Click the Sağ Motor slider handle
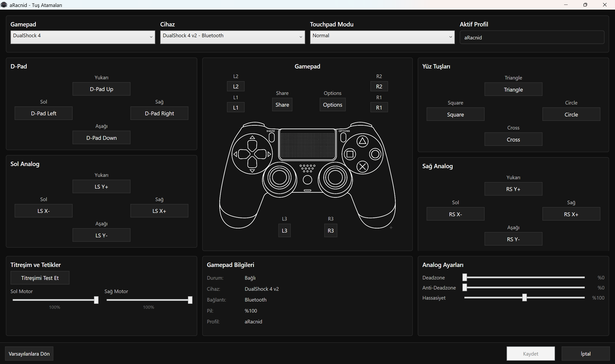The width and height of the screenshot is (615, 364). 190,300
